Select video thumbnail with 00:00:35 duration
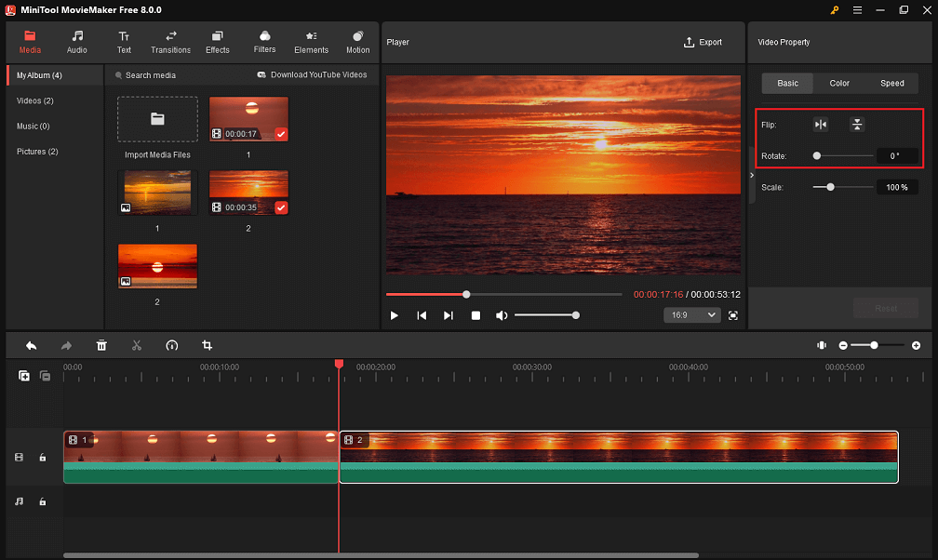Image resolution: width=938 pixels, height=560 pixels. [x=248, y=193]
